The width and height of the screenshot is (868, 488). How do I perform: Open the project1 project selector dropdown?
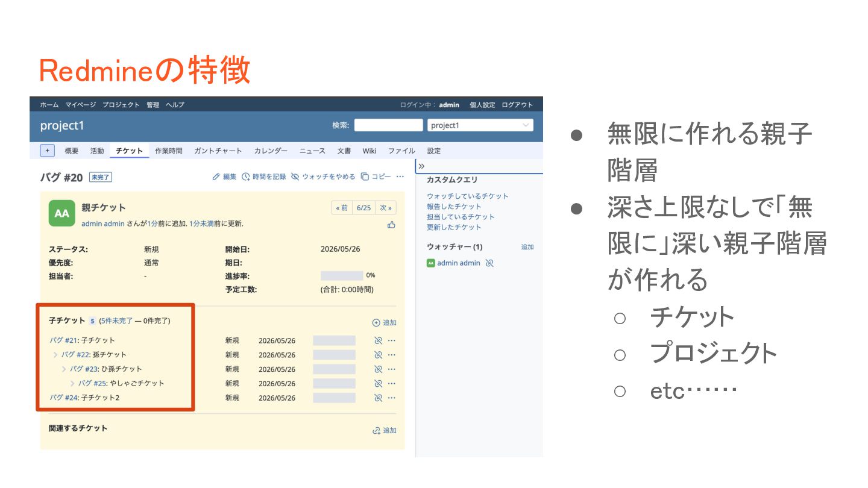click(x=480, y=125)
